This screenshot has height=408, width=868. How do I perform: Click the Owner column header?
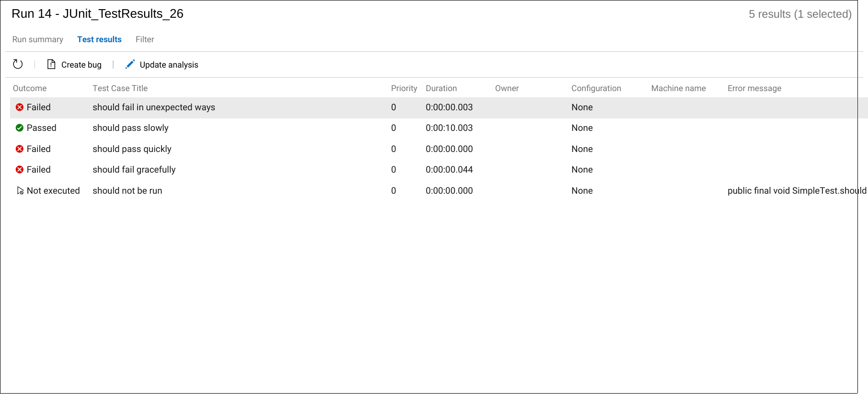507,88
